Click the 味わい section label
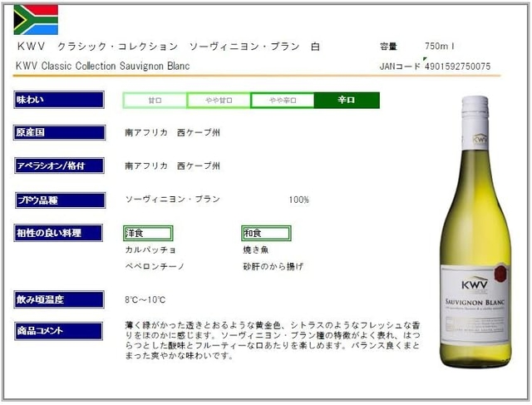Screen dimensions: 532x405 tap(59, 100)
